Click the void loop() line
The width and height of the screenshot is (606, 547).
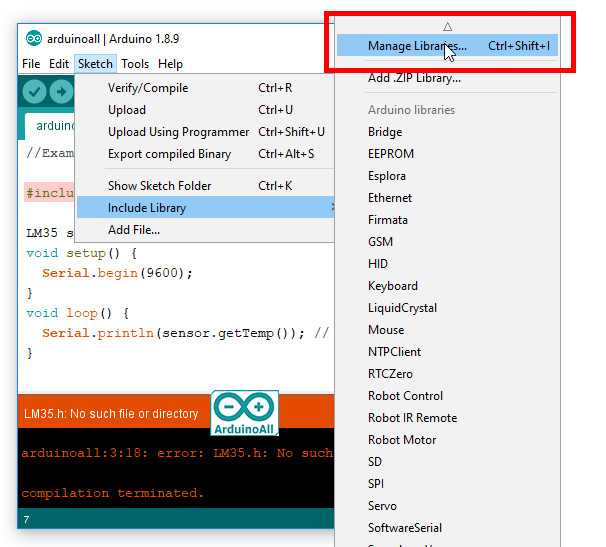click(78, 313)
